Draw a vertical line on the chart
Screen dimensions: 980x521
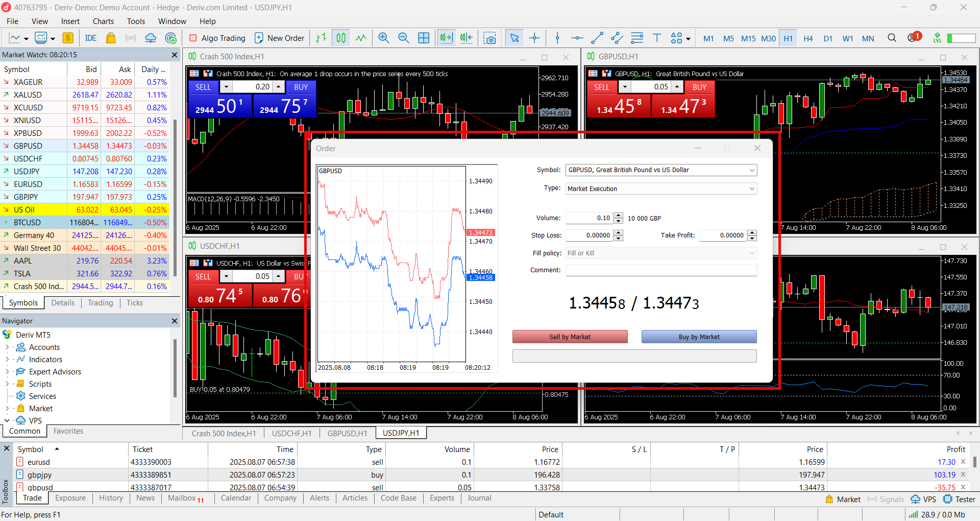(557, 38)
